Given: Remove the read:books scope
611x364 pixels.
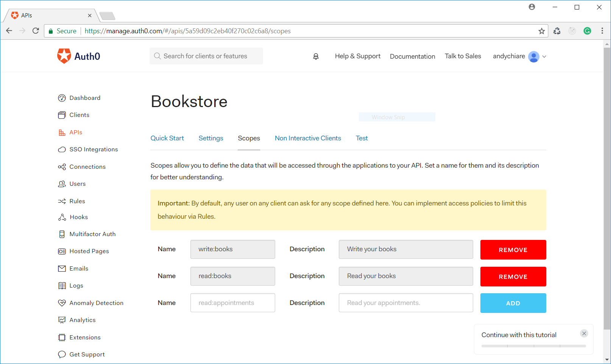Looking at the screenshot, I should coord(513,277).
